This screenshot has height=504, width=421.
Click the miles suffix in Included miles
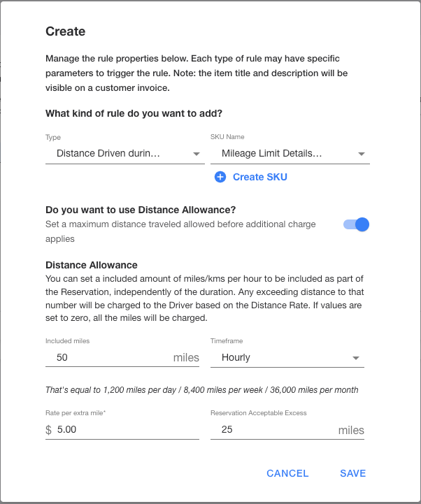[x=186, y=357]
